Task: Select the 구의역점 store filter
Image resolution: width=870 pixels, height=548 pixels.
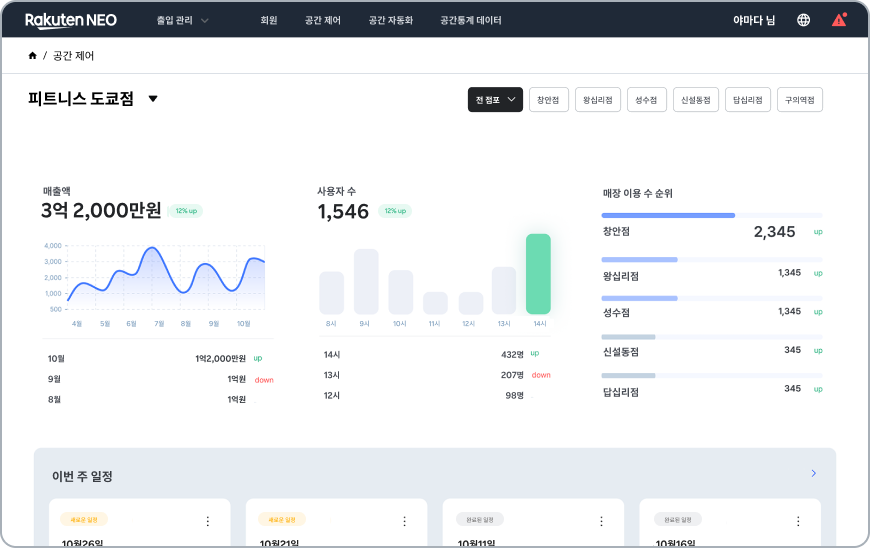Action: point(799,100)
